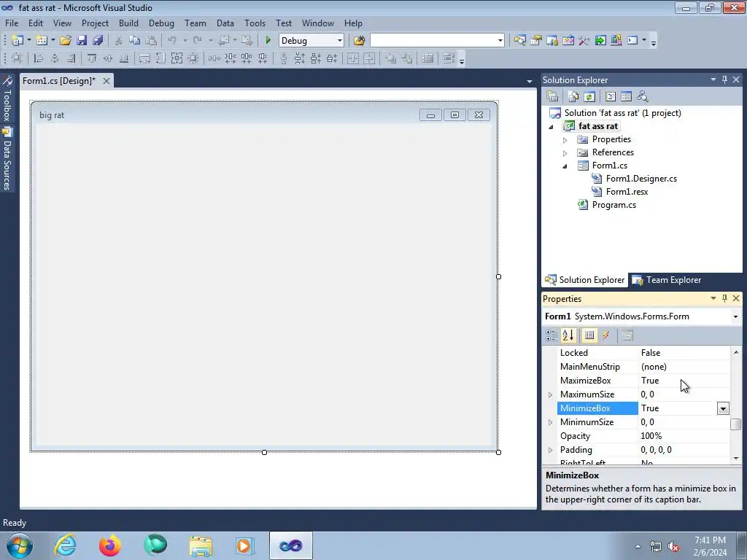Pin the Solution Explorer panel
The height and width of the screenshot is (560, 747).
(724, 79)
